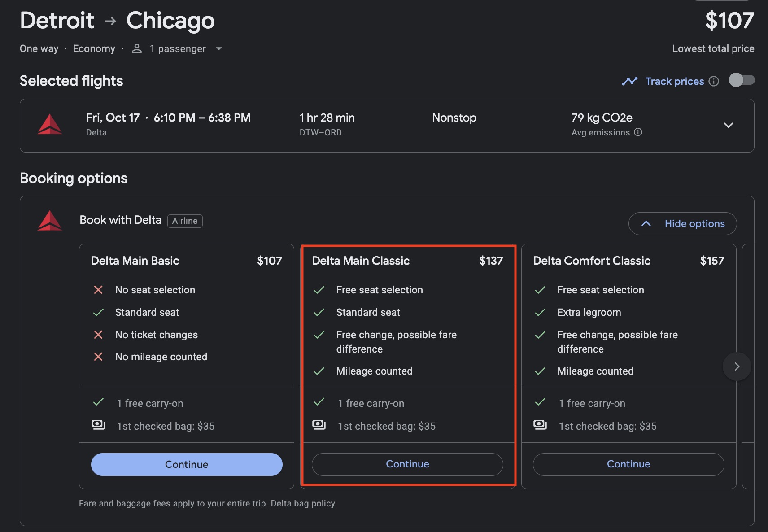The height and width of the screenshot is (532, 768).
Task: Expand the selected Delta flight details
Action: (x=729, y=125)
